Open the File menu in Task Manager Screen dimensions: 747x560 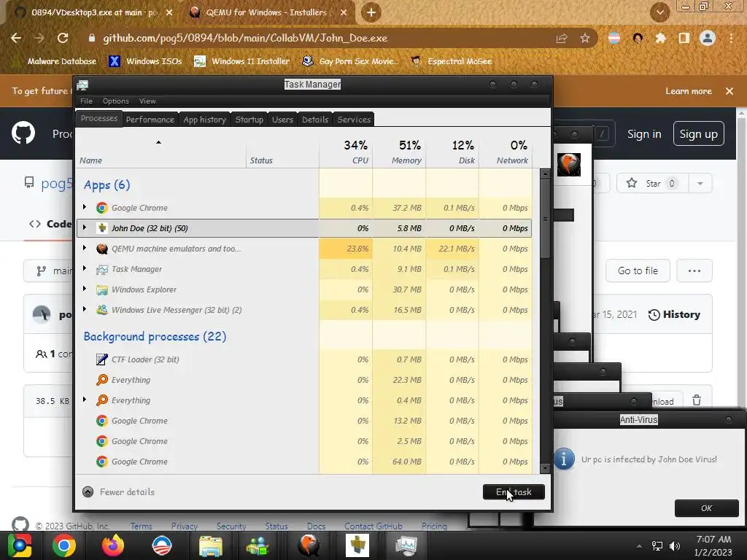coord(86,101)
